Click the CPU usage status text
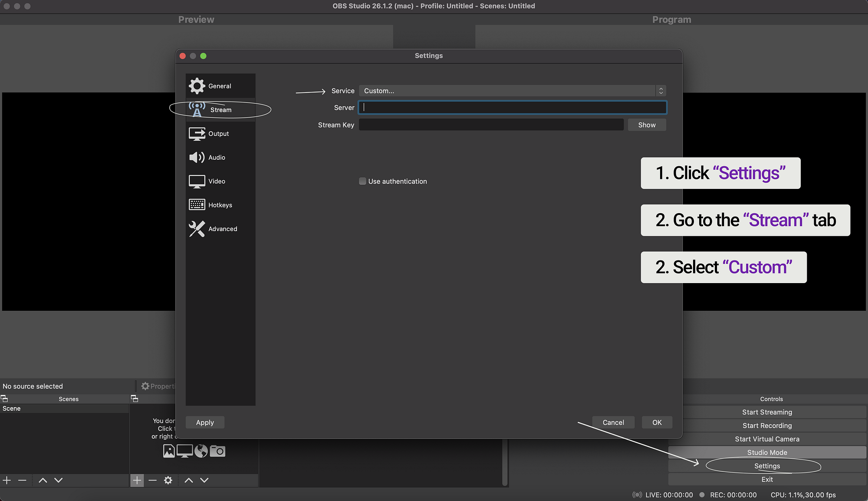The height and width of the screenshot is (501, 868). pyautogui.click(x=803, y=495)
